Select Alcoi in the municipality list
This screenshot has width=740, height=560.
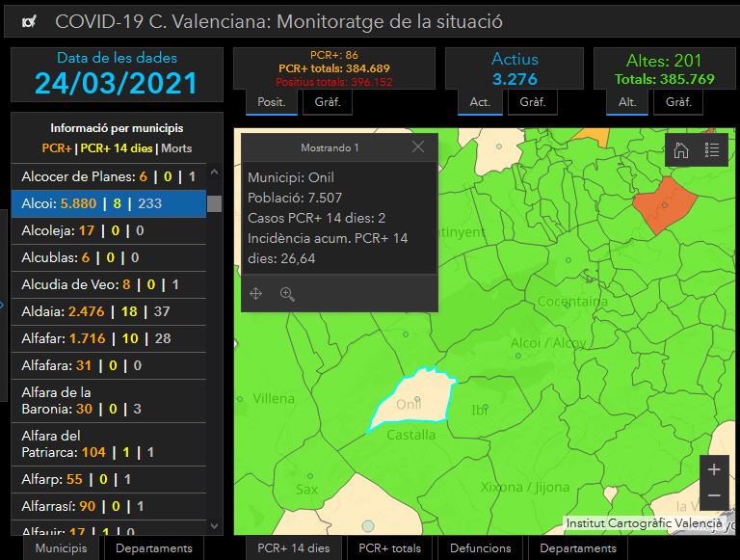[108, 203]
